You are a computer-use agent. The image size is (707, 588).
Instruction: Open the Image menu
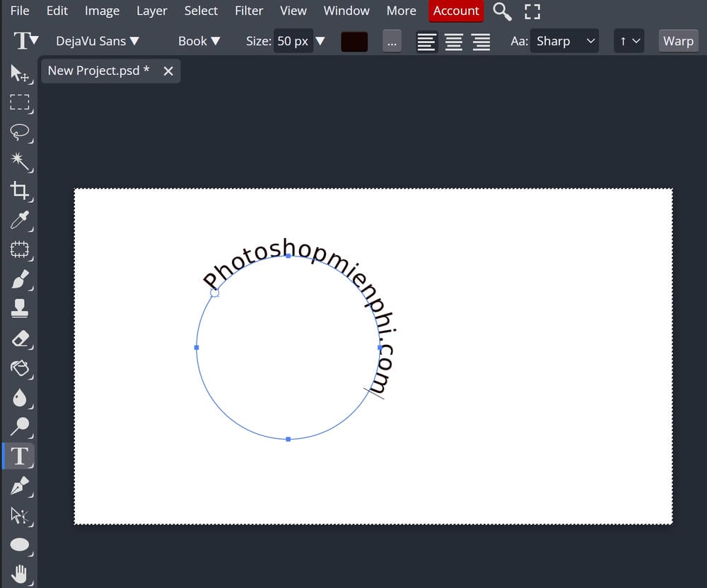tap(103, 11)
